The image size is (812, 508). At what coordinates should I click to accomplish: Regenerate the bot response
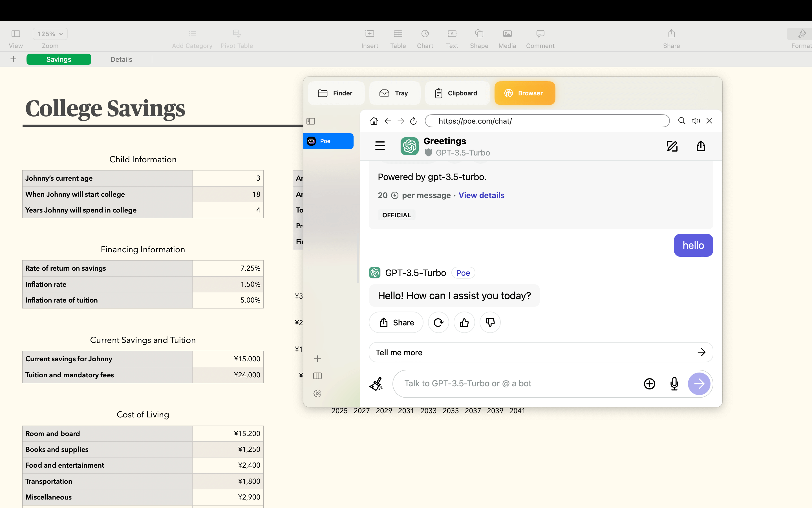438,323
